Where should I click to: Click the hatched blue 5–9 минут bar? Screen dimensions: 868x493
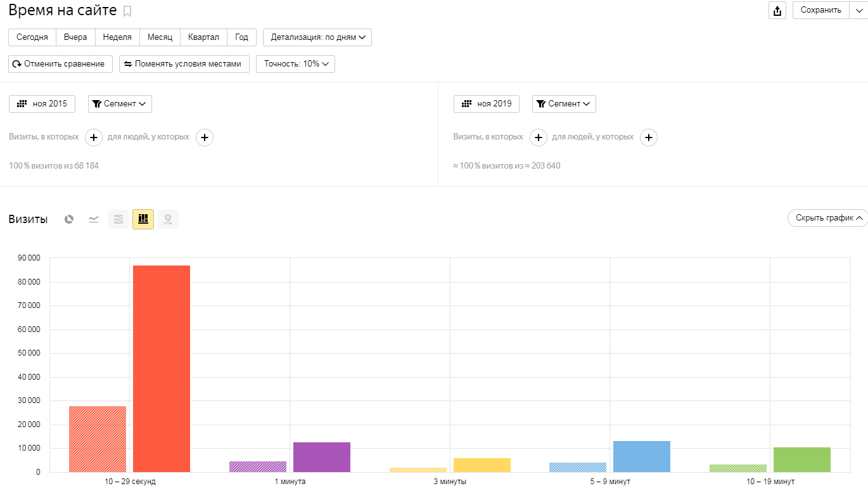pos(578,467)
